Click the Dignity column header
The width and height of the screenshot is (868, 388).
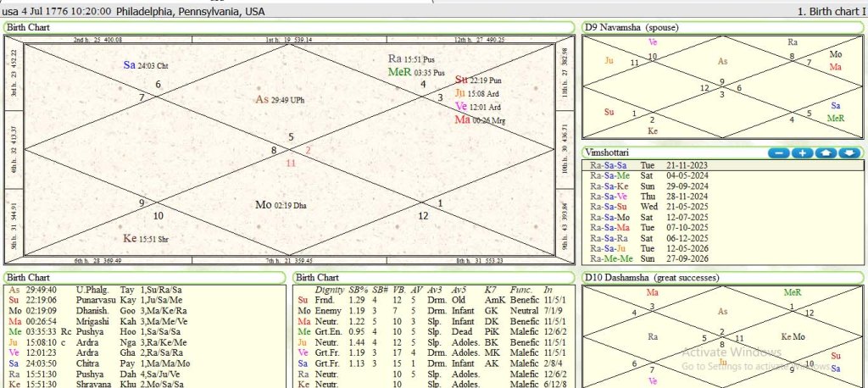(329, 291)
